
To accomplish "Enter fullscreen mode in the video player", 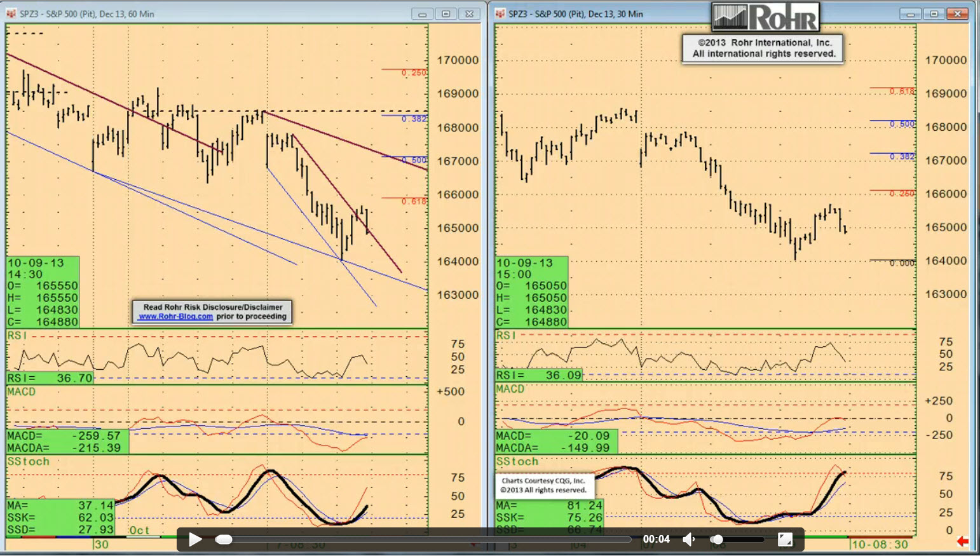I will (x=785, y=539).
